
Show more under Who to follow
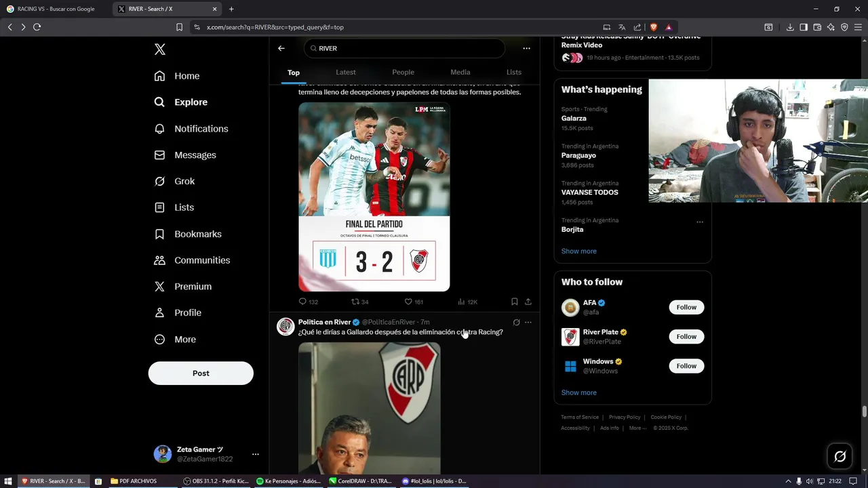click(x=578, y=393)
